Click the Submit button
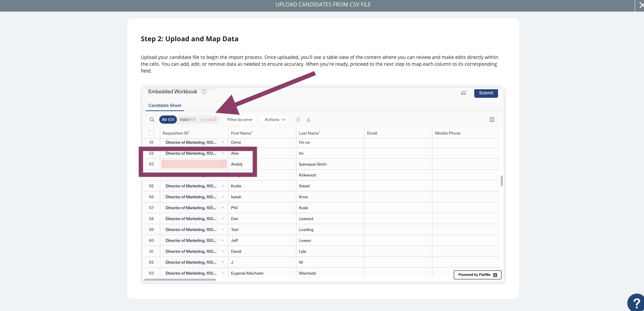Viewport: 644px width, 311px height. pyautogui.click(x=486, y=93)
